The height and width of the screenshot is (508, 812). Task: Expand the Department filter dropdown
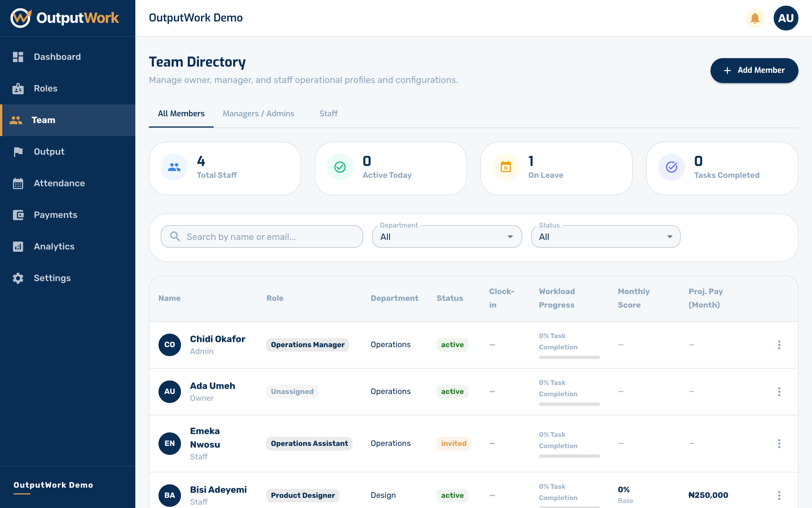(447, 237)
